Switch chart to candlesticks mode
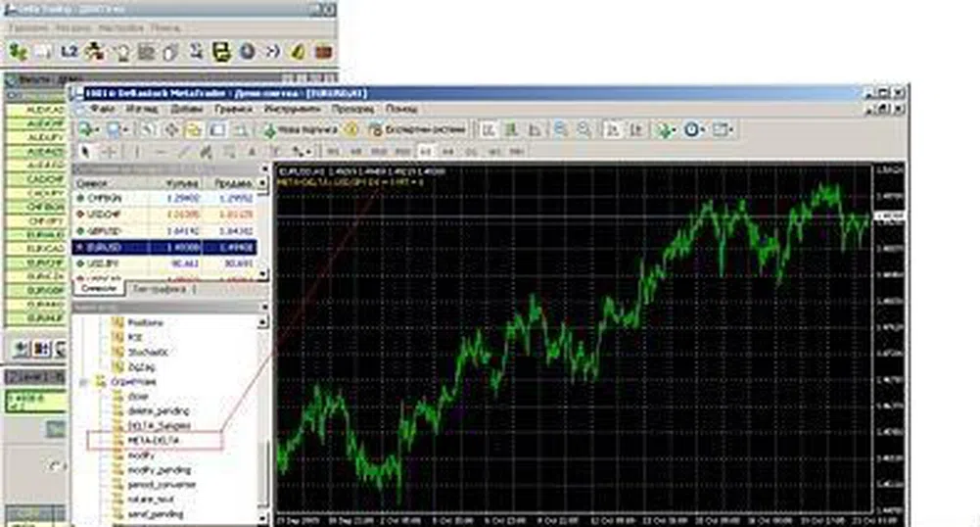Viewport: 980px width, 527px height. tap(512, 130)
